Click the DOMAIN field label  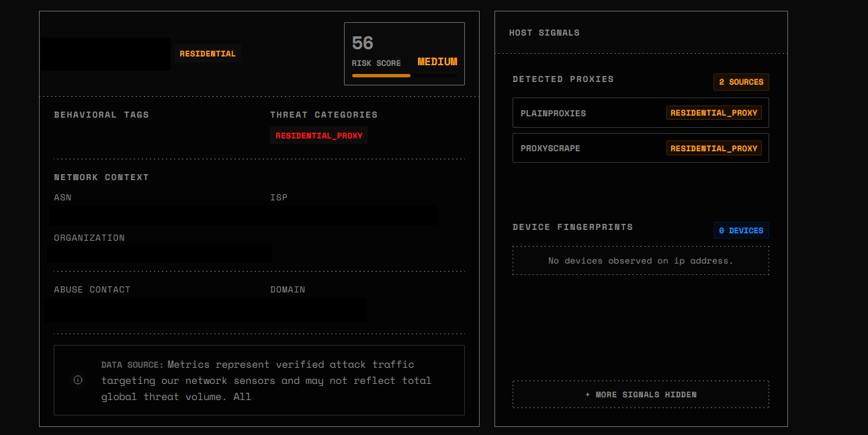point(288,290)
